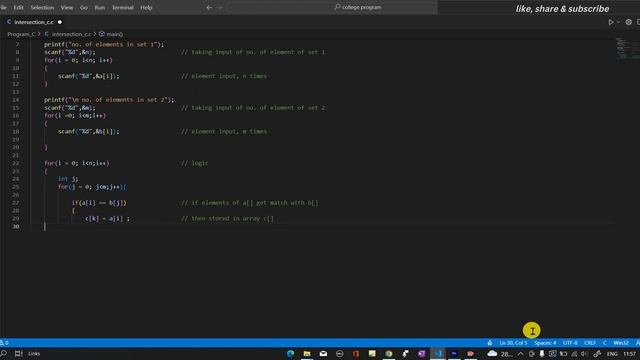Open Microsoft Edge from the taskbar
This screenshot has width=640, height=360.
click(x=291, y=353)
